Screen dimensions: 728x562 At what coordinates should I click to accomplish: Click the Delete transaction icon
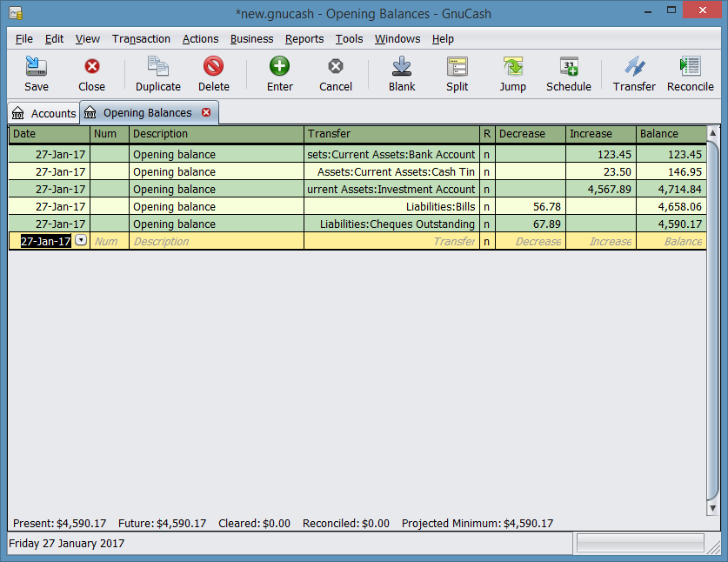point(214,66)
